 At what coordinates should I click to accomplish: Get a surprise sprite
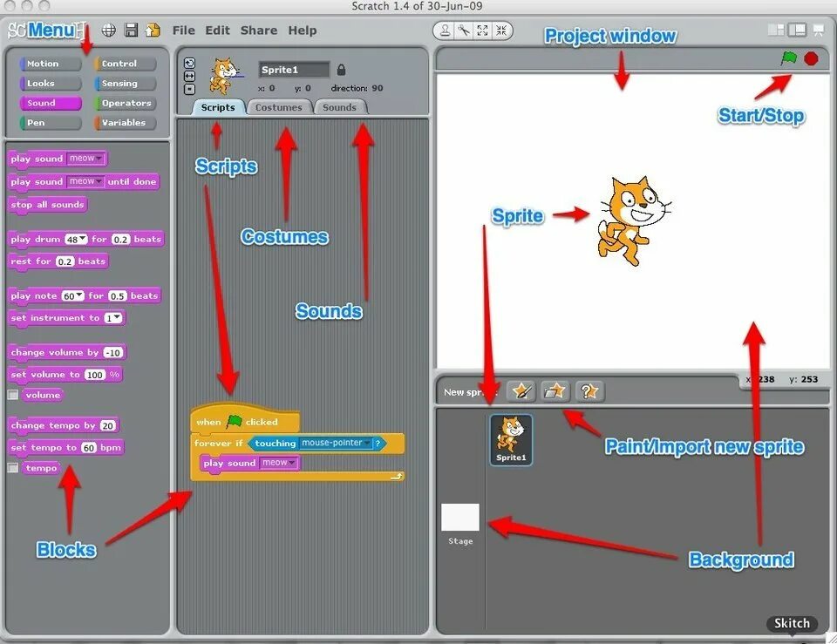[589, 391]
